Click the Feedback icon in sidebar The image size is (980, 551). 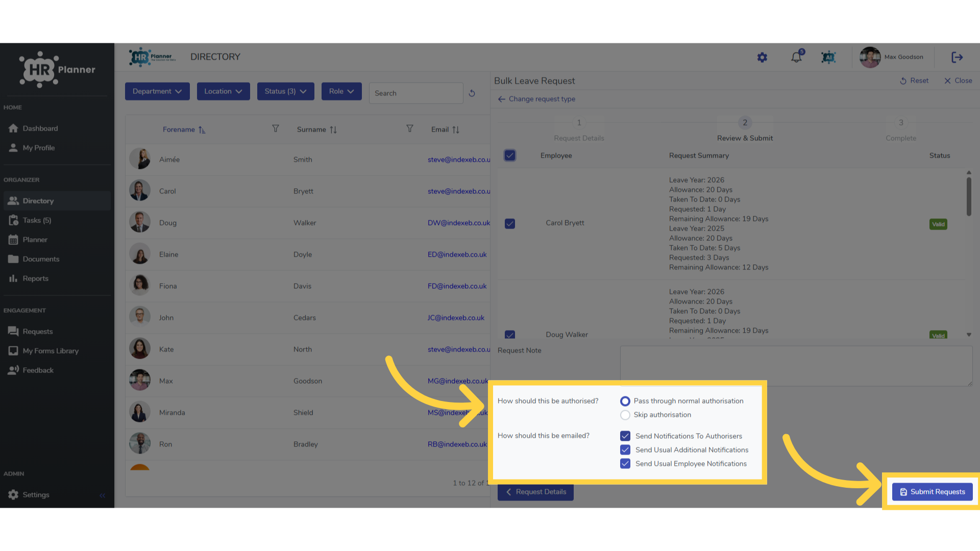pyautogui.click(x=13, y=370)
